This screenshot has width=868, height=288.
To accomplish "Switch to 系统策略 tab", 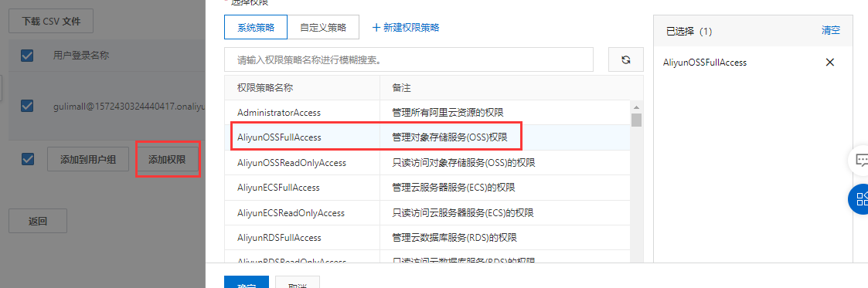I will tap(256, 27).
